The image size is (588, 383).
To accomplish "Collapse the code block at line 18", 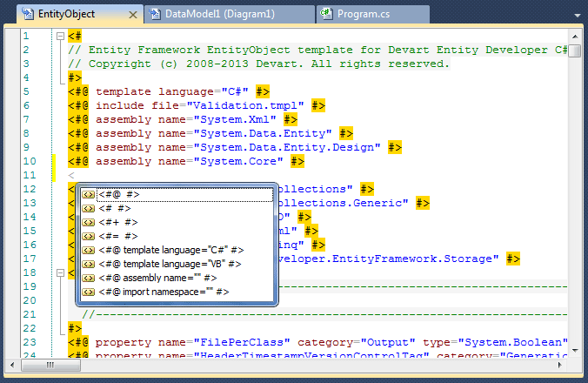I will click(60, 272).
